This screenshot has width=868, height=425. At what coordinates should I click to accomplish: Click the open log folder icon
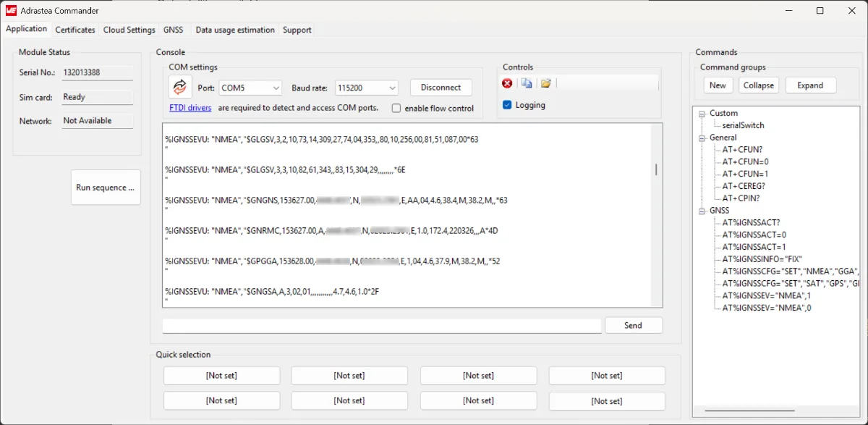tap(546, 84)
